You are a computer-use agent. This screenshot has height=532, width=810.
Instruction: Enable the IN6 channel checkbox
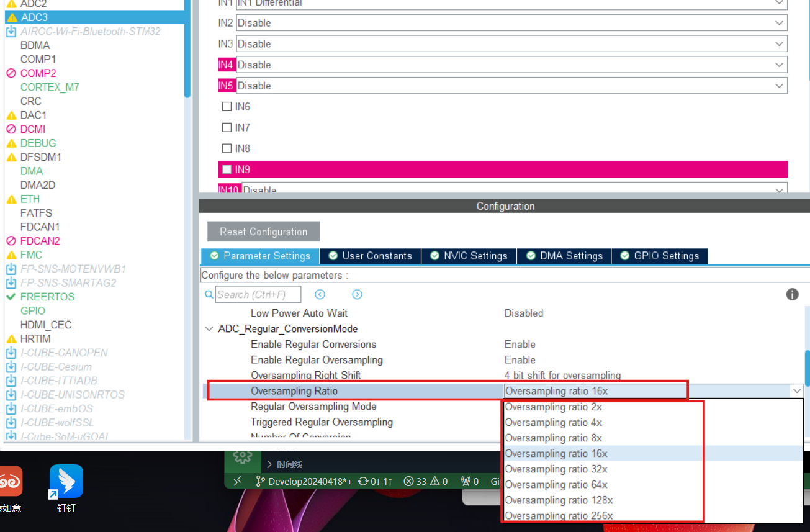(x=227, y=106)
